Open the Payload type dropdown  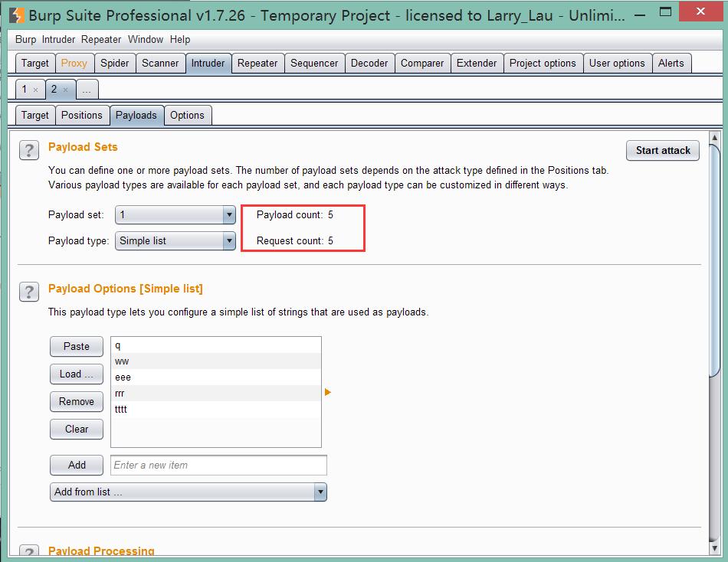(175, 241)
